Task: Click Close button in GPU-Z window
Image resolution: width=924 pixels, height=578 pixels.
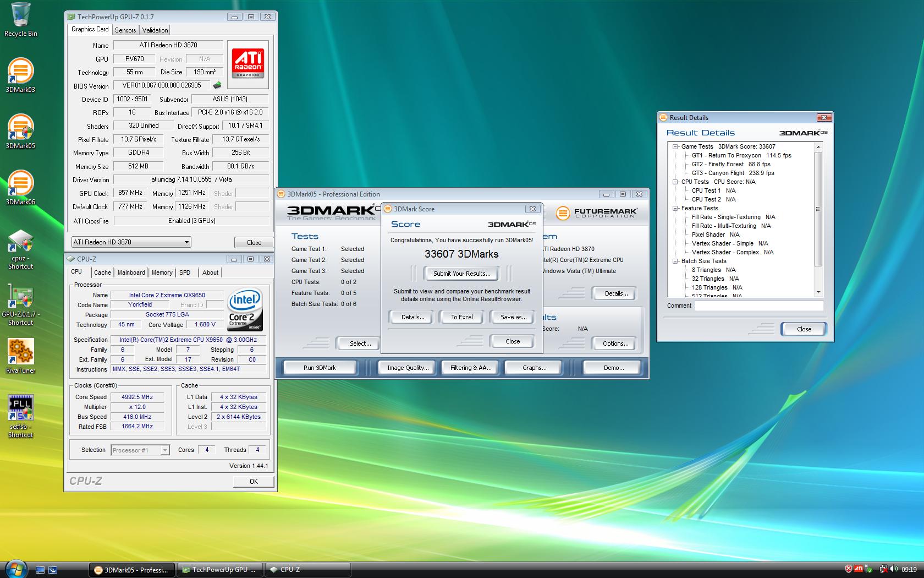Action: coord(254,242)
